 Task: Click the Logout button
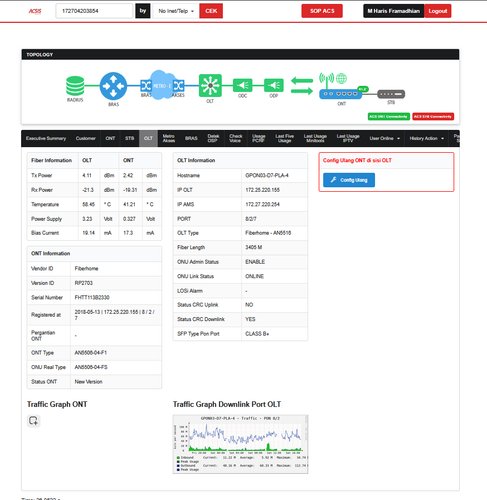(x=438, y=11)
